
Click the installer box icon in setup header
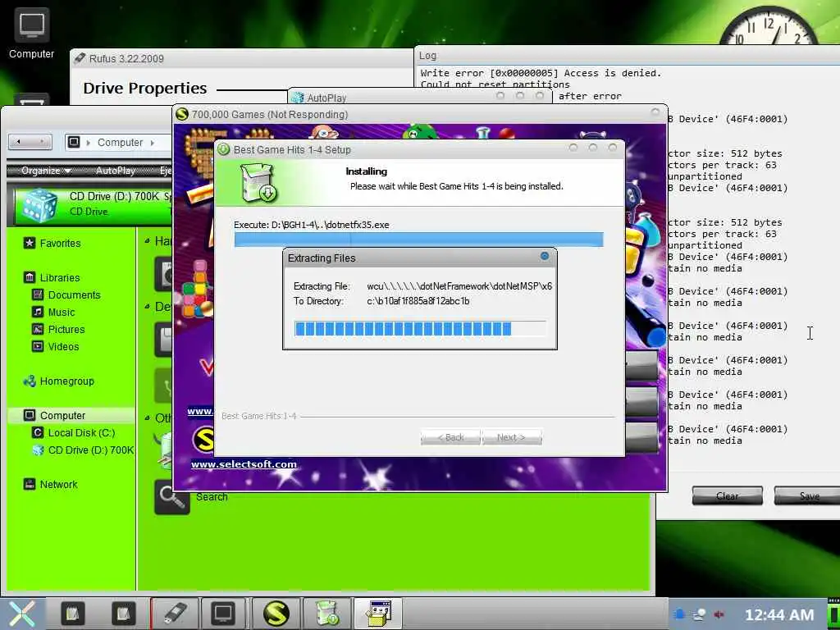pyautogui.click(x=258, y=183)
